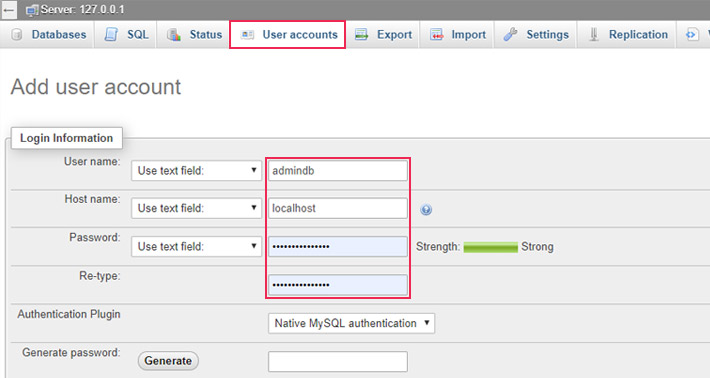Screen dimensions: 710x378
Task: Open Native MySQL authentication dropdown
Action: pos(351,323)
